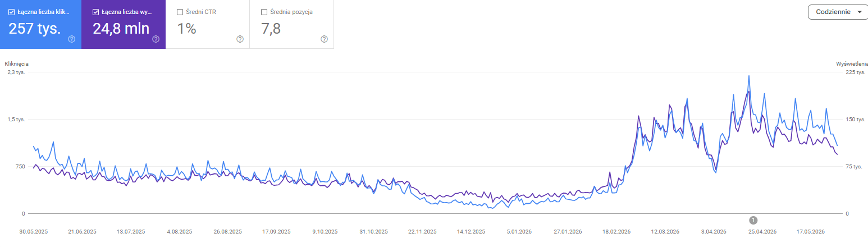Click the Kliknięcia axis title
Screen dimensions: 868x247
pyautogui.click(x=17, y=64)
